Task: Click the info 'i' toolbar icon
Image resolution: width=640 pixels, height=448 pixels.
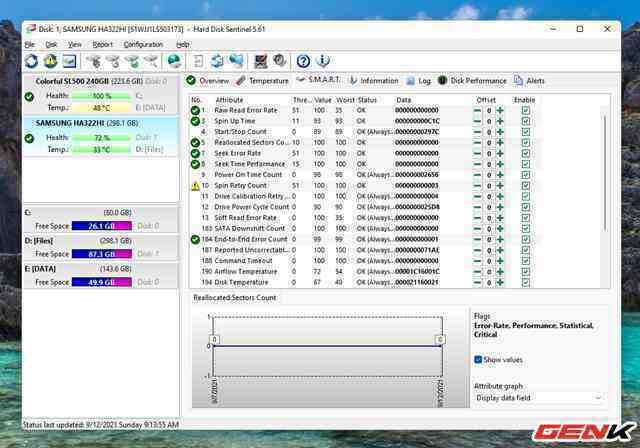Action: pyautogui.click(x=322, y=62)
